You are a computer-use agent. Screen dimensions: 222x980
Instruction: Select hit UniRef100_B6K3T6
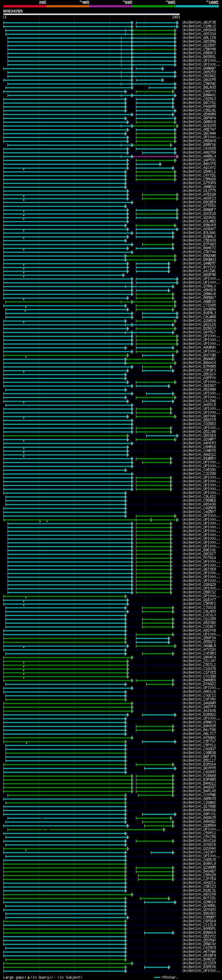(199, 164)
